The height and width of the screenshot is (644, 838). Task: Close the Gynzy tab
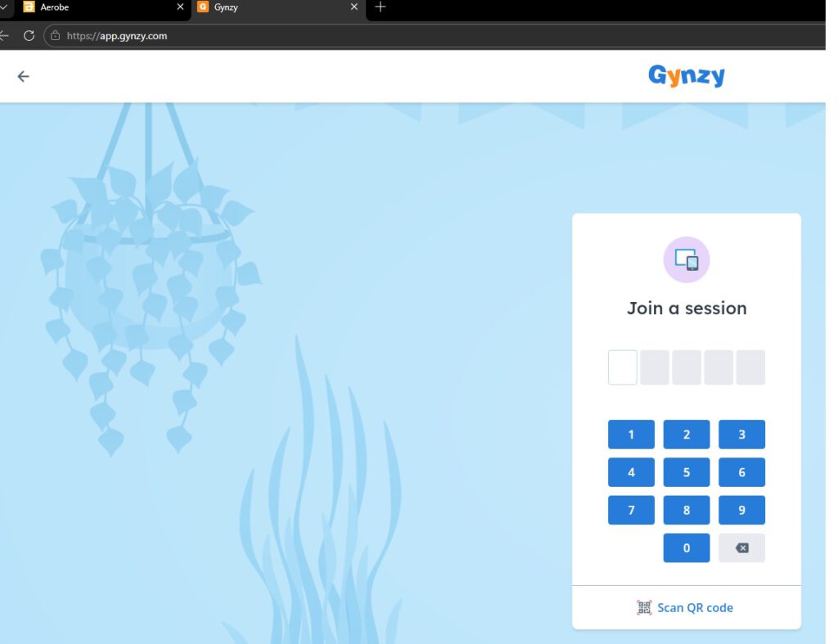(x=354, y=7)
